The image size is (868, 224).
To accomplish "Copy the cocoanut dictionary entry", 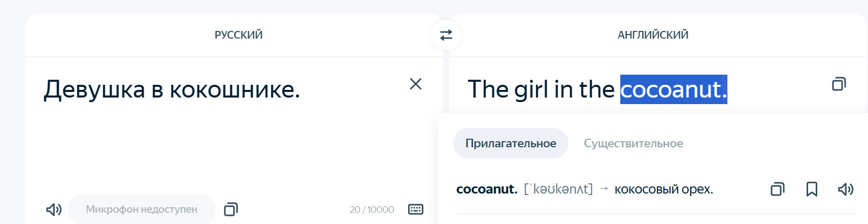I will [x=777, y=189].
